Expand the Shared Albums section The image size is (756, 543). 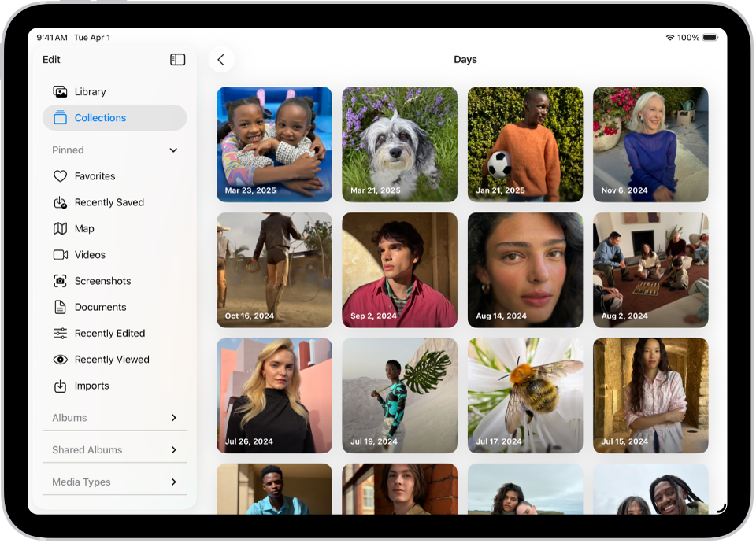pyautogui.click(x=172, y=449)
